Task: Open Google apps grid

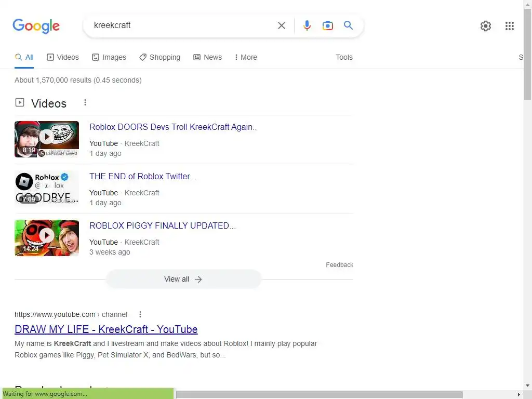Action: (x=509, y=26)
